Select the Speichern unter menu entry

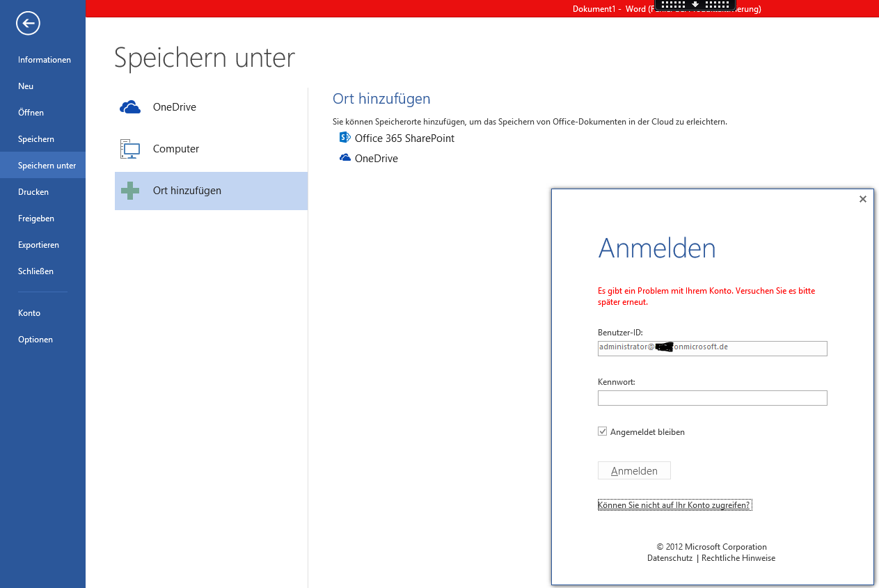(43, 166)
